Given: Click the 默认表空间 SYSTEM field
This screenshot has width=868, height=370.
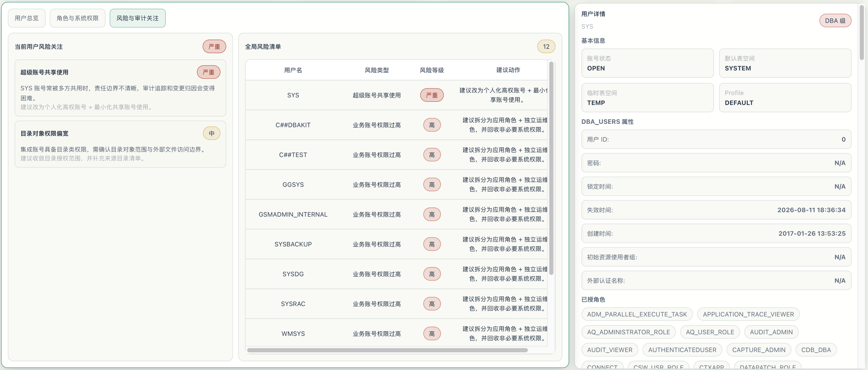Looking at the screenshot, I should 785,63.
